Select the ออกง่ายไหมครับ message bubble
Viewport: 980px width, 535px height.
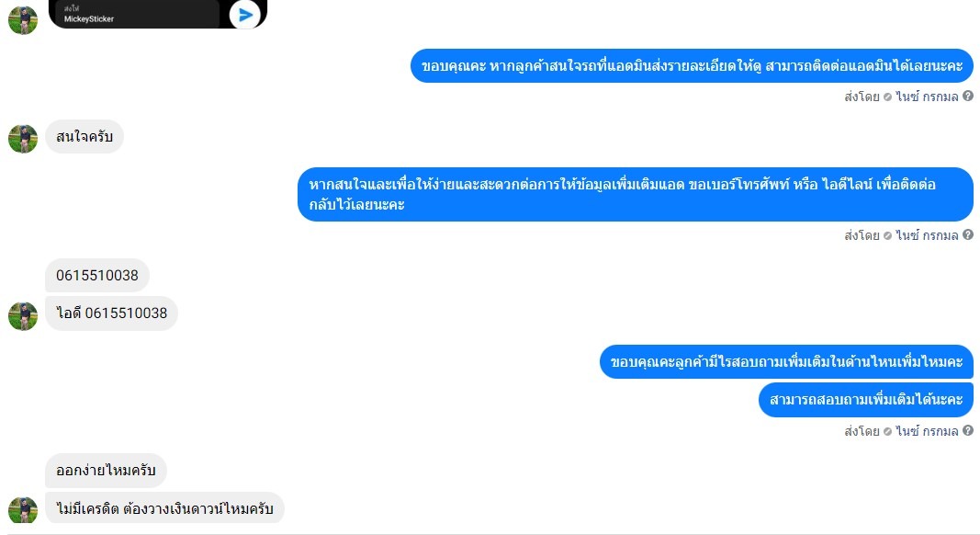point(106,471)
